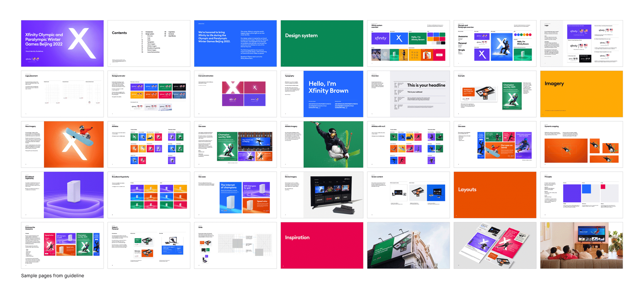View the Xfinity system overview page
This screenshot has height=289, width=644.
click(x=408, y=43)
